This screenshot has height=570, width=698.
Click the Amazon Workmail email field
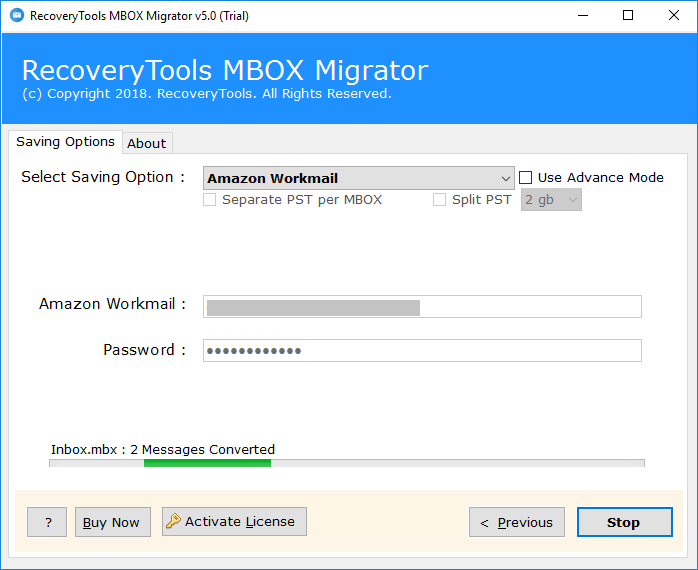click(422, 306)
